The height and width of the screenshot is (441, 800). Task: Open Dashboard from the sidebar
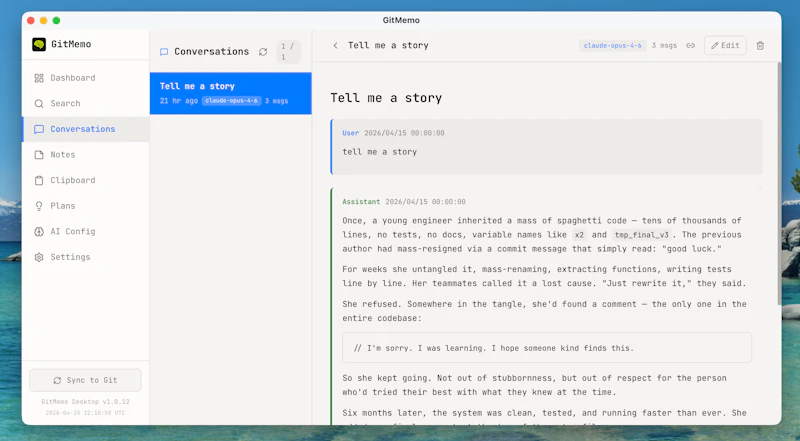click(x=86, y=78)
